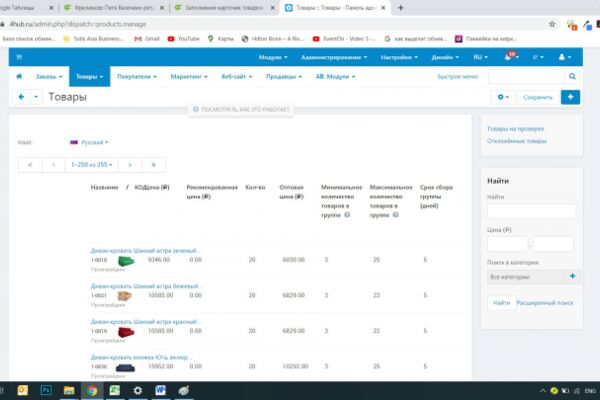Open the Русский language selector
This screenshot has width=600, height=400.
[89, 142]
